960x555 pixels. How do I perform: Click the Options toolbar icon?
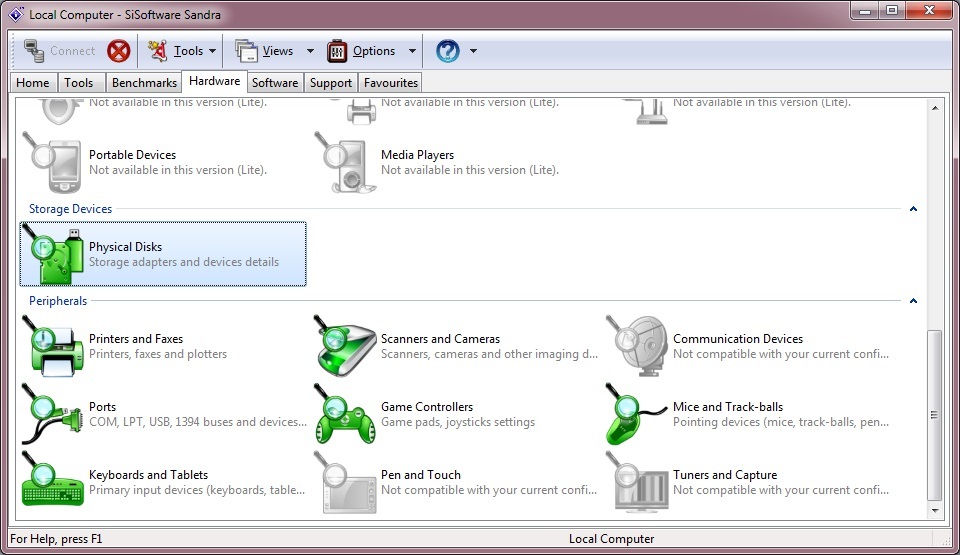(x=337, y=51)
